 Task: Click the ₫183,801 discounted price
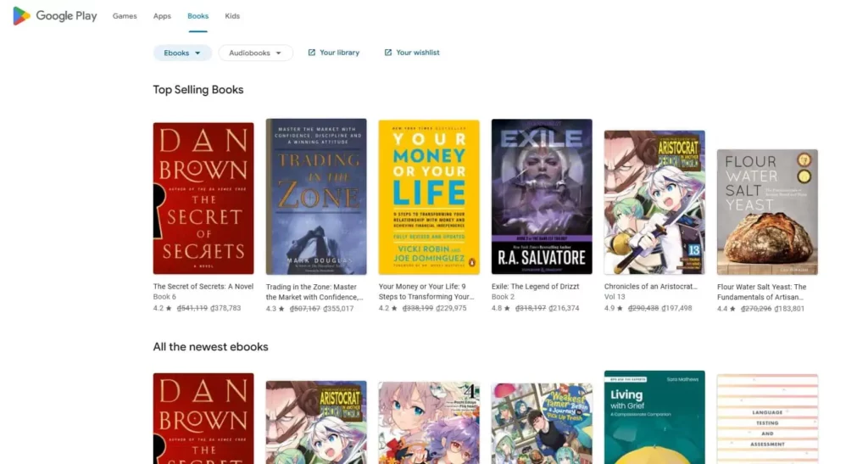[x=789, y=309]
